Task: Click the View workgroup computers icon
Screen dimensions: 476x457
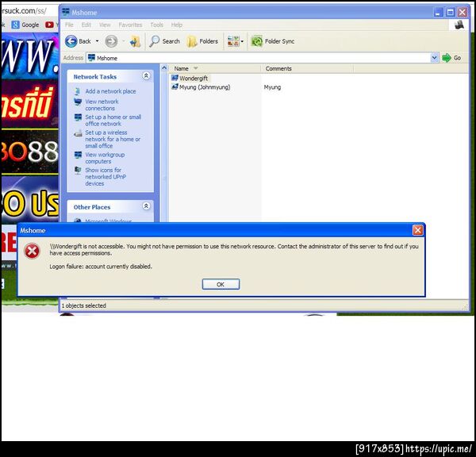Action: coord(78,155)
